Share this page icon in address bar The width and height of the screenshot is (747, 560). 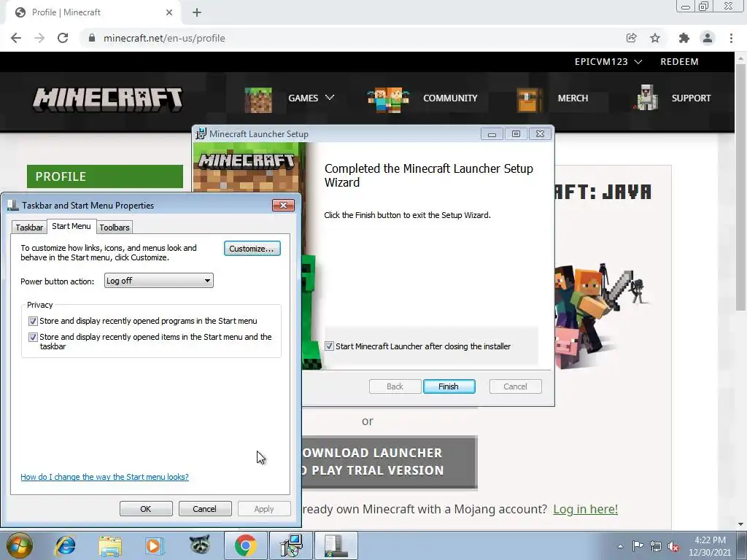632,38
